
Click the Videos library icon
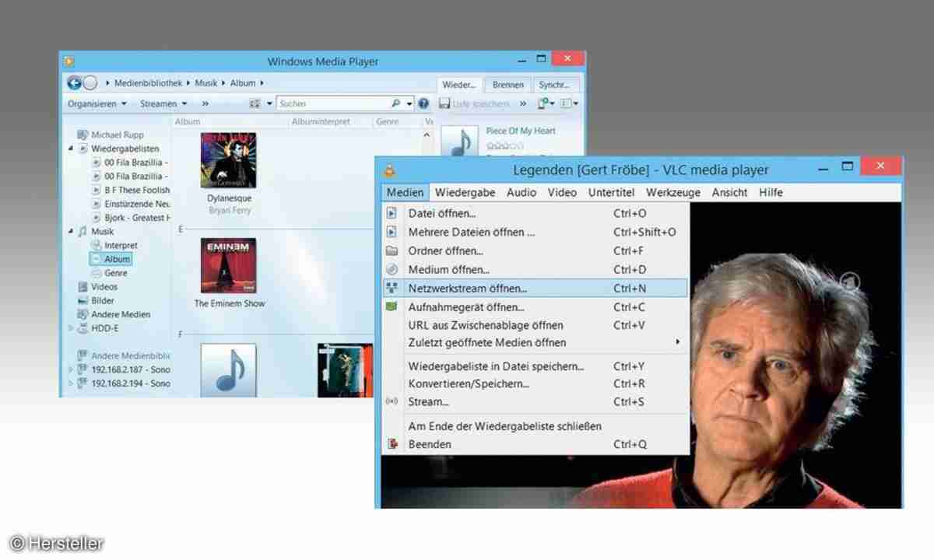pyautogui.click(x=83, y=287)
